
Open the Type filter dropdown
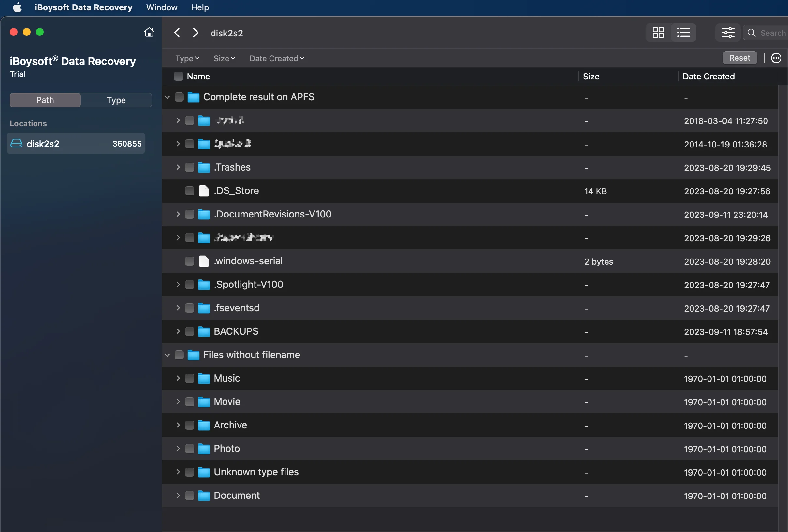click(x=187, y=58)
